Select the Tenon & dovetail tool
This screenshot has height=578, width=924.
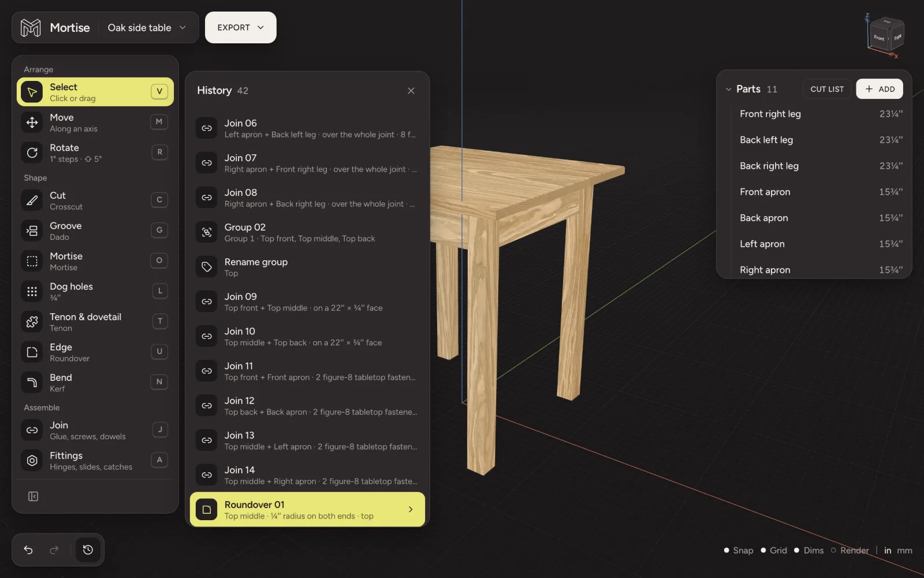95,322
